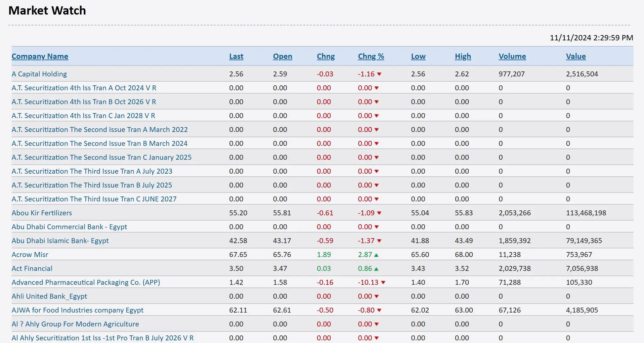Sort by the Chng column header
Screen dimensions: 644x343
point(326,56)
